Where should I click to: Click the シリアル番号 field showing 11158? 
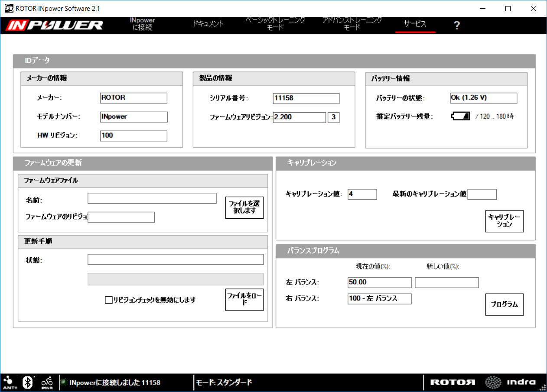[306, 98]
